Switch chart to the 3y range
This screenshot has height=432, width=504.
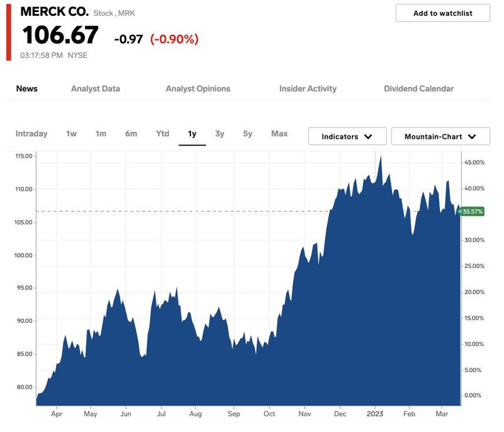[219, 134]
